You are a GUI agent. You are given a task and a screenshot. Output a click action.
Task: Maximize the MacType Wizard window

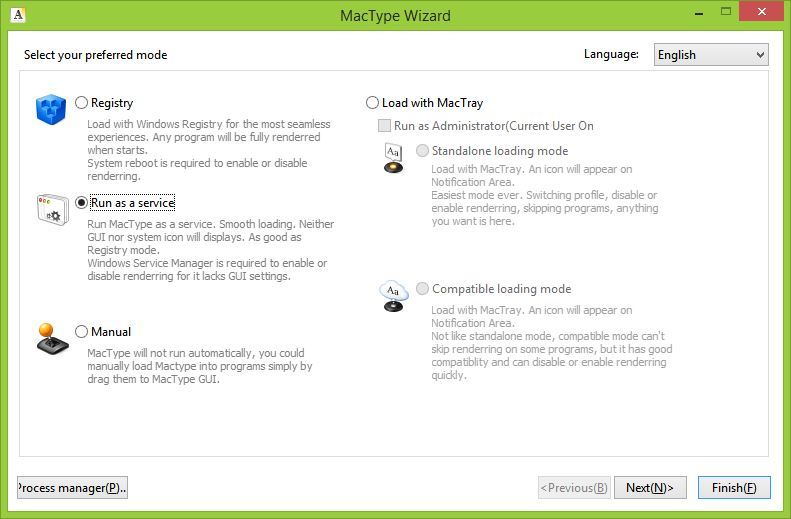(726, 12)
